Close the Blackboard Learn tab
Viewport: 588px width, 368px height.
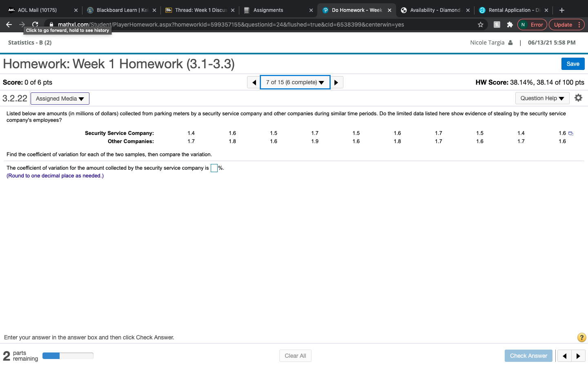coord(154,10)
